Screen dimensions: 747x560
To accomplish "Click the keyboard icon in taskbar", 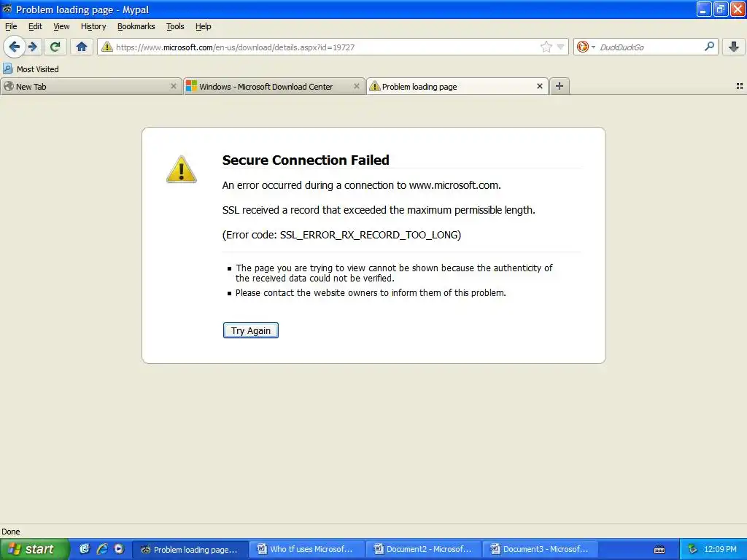I will [659, 550].
